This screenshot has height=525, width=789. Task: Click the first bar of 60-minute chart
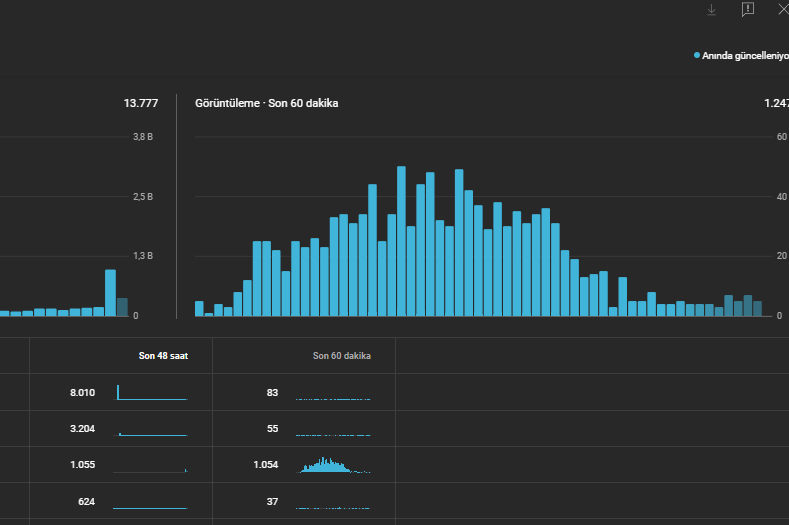point(199,309)
